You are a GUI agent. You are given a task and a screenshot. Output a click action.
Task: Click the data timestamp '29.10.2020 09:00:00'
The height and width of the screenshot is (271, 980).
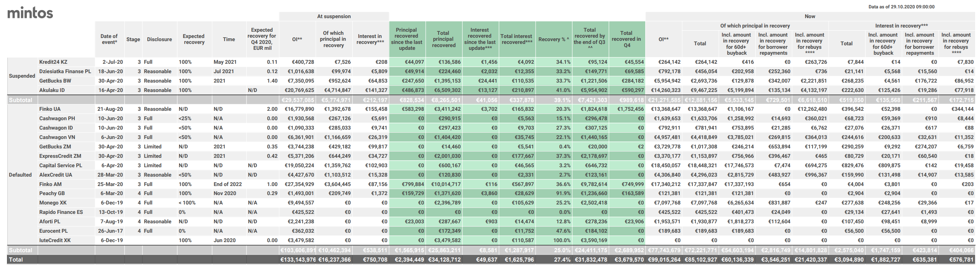tap(912, 7)
